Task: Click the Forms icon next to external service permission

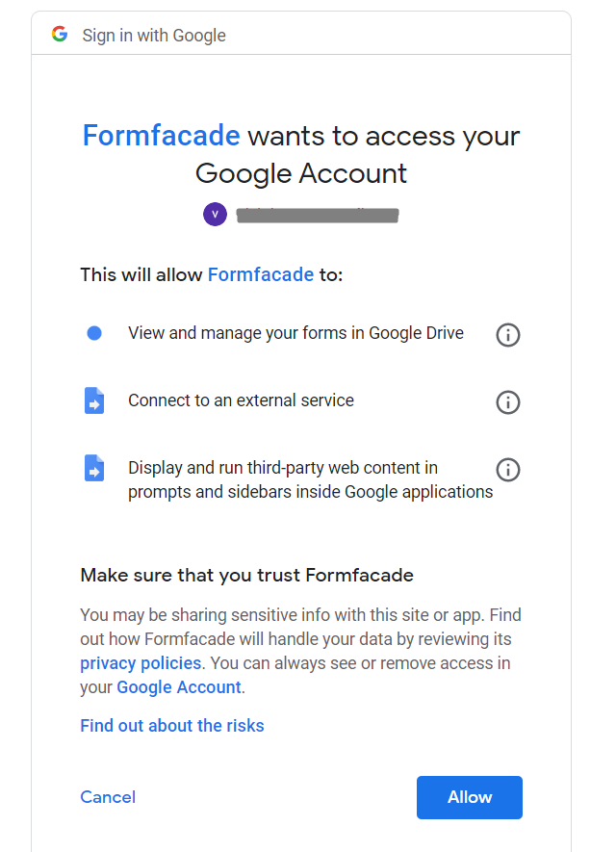Action: point(93,401)
